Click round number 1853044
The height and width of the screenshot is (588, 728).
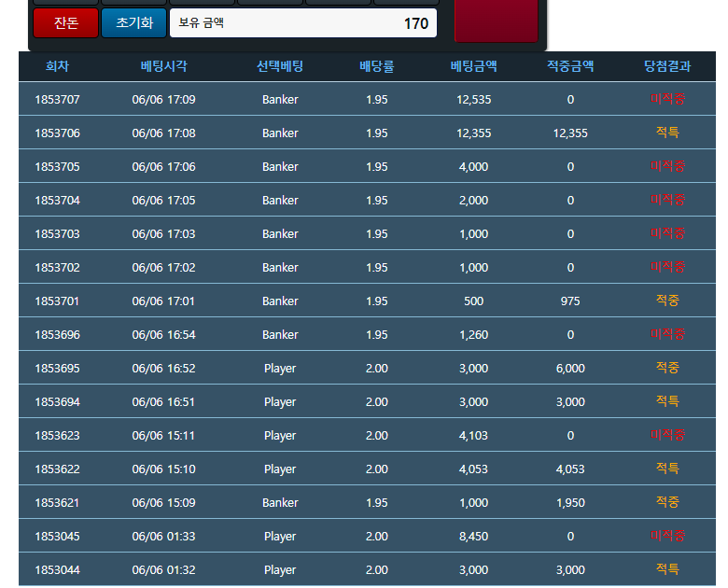pyautogui.click(x=57, y=570)
